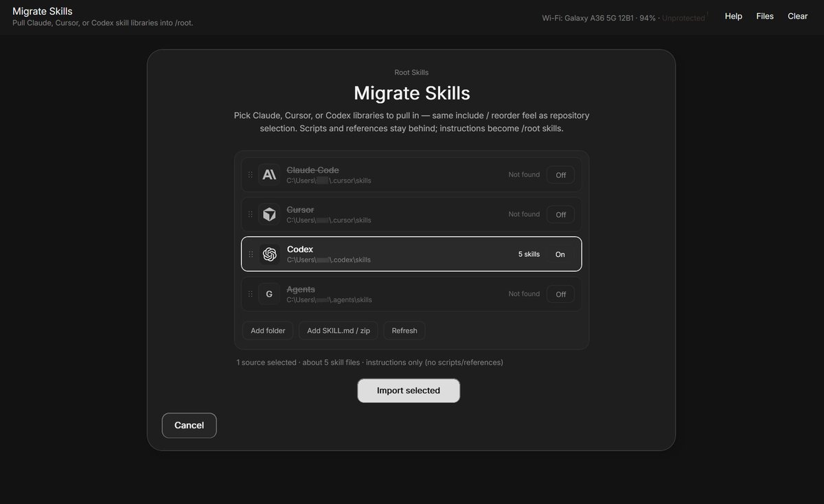The image size is (824, 504).
Task: Grab the drag handle on Claude Code row
Action: [250, 175]
